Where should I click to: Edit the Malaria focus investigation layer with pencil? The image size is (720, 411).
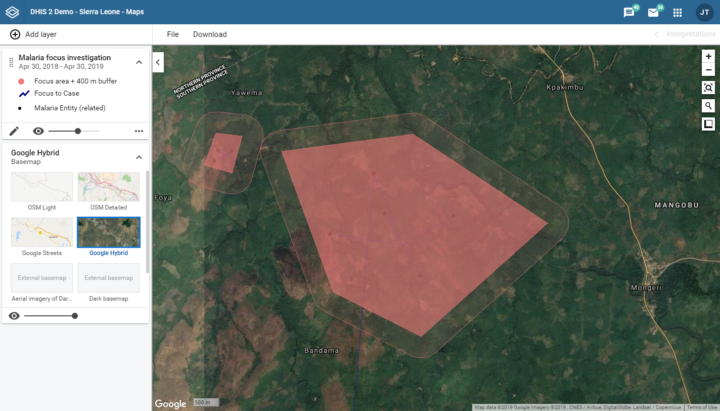click(x=14, y=131)
